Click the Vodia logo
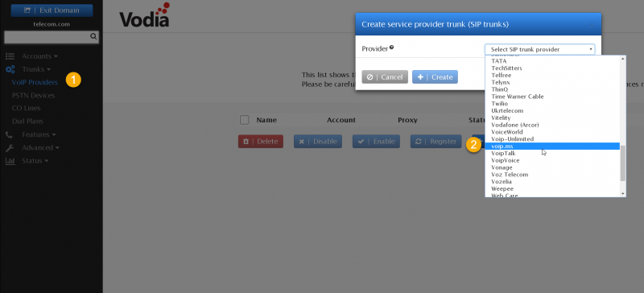Image resolution: width=644 pixels, height=293 pixels. coord(145,16)
